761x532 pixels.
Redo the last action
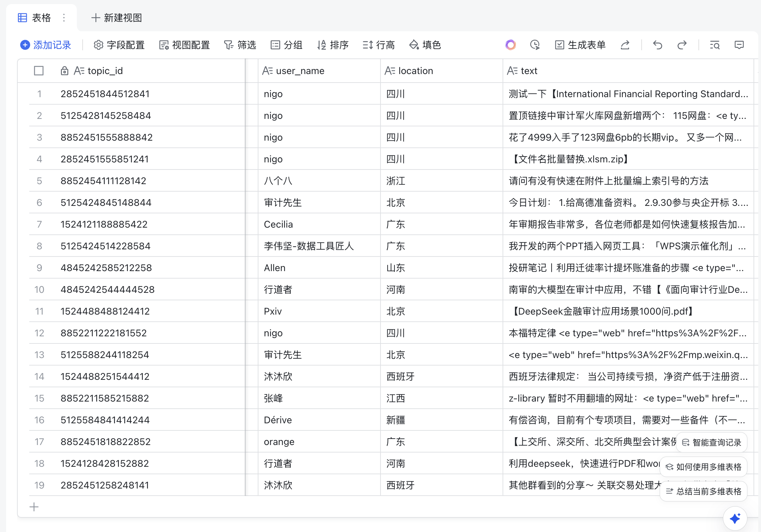point(682,45)
